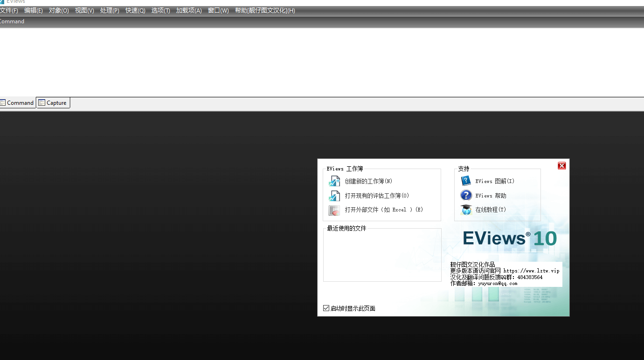The image size is (644, 360).
Task: Switch to the Capture tab
Action: pyautogui.click(x=53, y=102)
